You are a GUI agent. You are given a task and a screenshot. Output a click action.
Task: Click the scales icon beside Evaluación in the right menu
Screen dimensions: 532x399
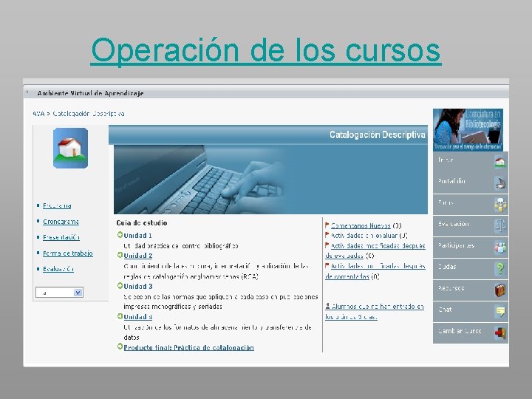tap(500, 225)
